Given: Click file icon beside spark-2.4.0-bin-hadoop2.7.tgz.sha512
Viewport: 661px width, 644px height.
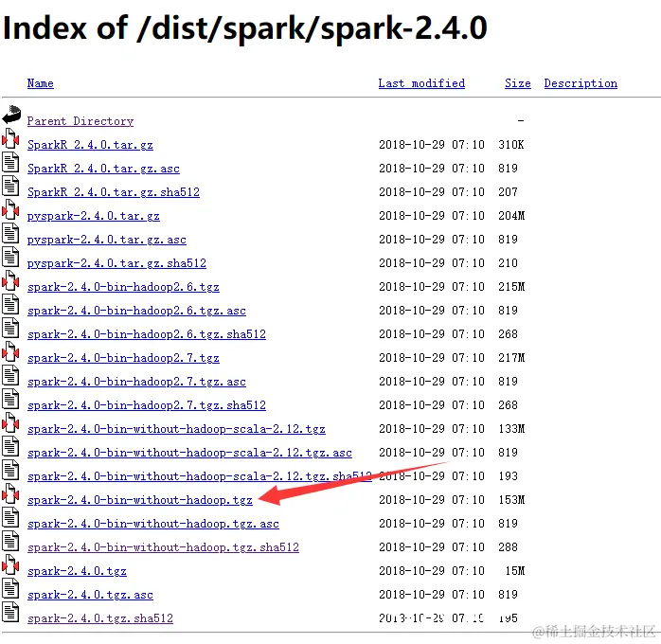Looking at the screenshot, I should pos(10,399).
